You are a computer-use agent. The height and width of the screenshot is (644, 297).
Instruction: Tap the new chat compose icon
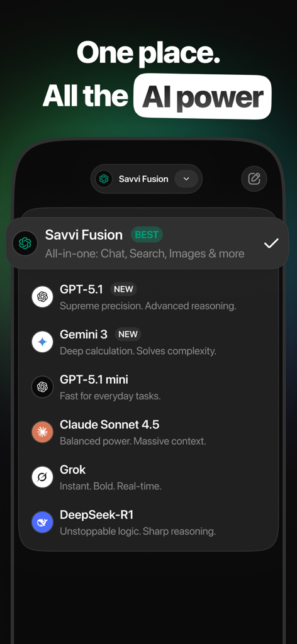[254, 179]
